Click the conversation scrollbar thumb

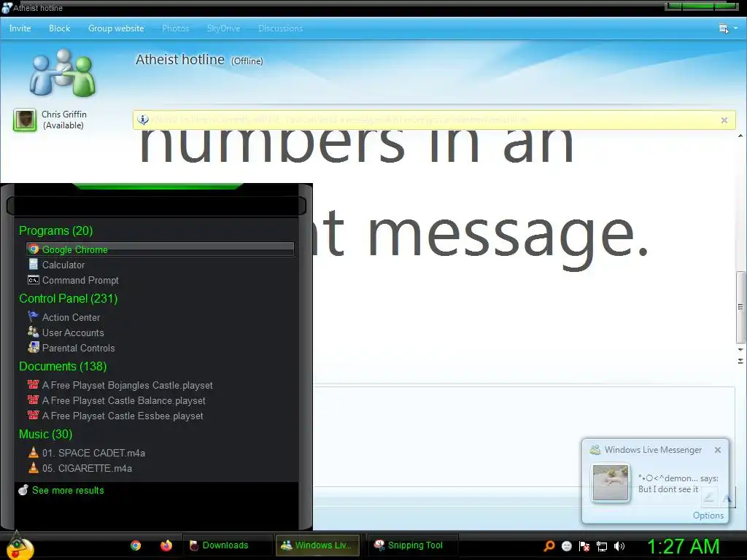(x=740, y=307)
